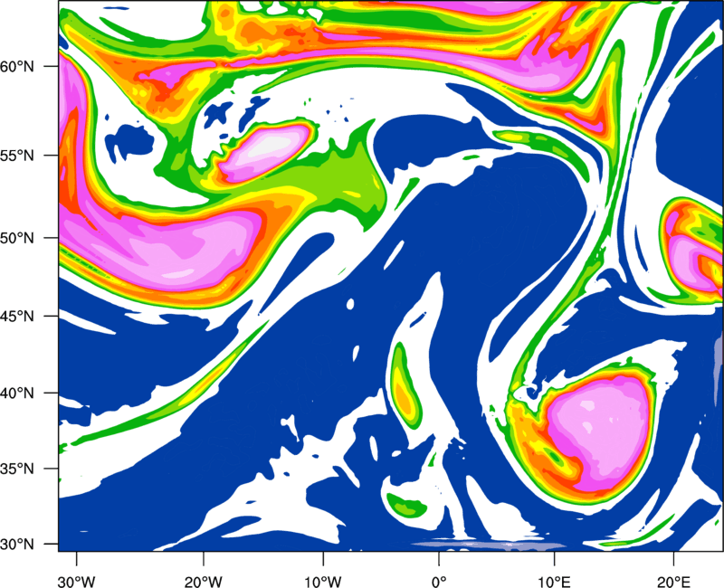
Task: Click the 20°E longitude label
Action: pos(673,582)
